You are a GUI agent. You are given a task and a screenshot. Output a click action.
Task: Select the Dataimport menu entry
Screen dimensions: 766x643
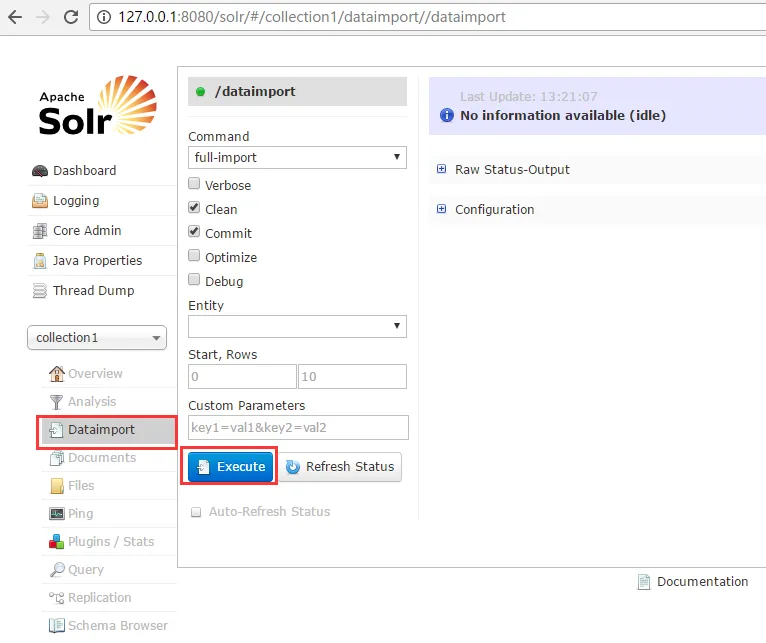point(107,430)
